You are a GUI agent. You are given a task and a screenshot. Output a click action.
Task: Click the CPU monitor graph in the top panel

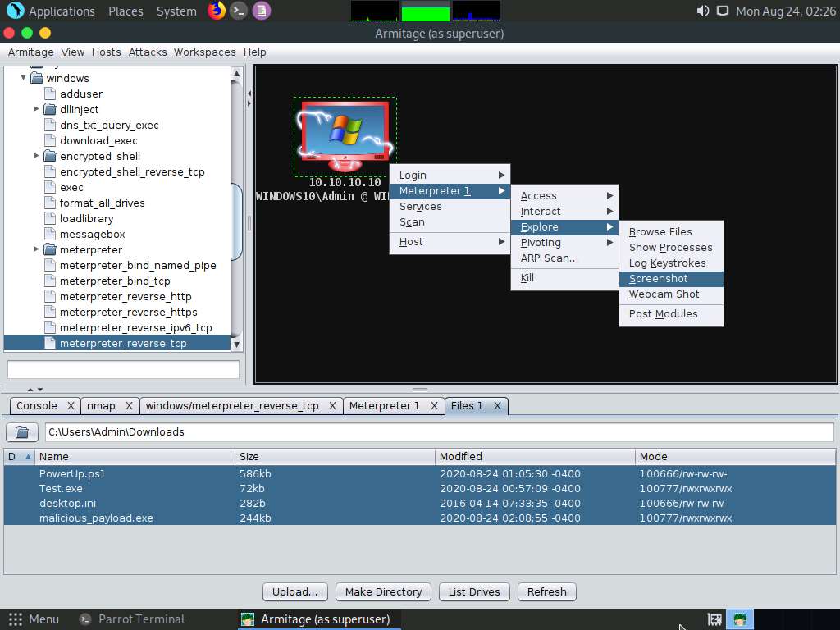click(374, 11)
